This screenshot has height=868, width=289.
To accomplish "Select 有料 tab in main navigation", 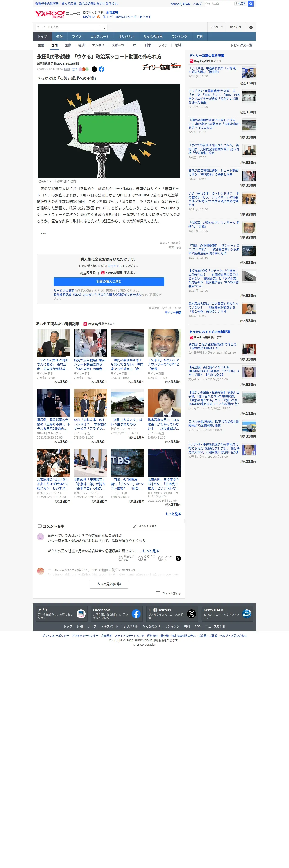I will (x=199, y=36).
